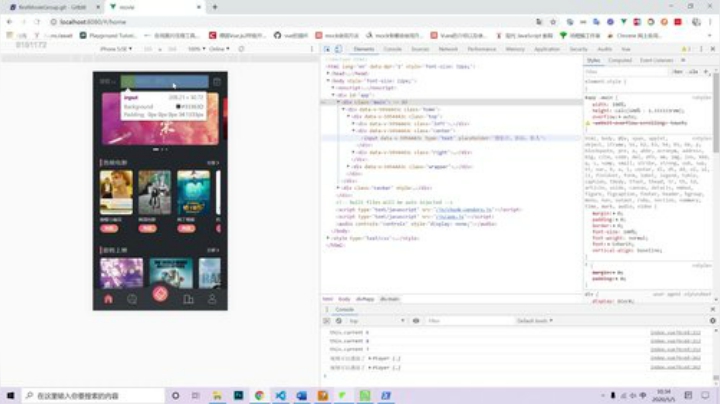720x404 pixels.
Task: Open the Elements tab in DevTools
Action: (x=364, y=49)
